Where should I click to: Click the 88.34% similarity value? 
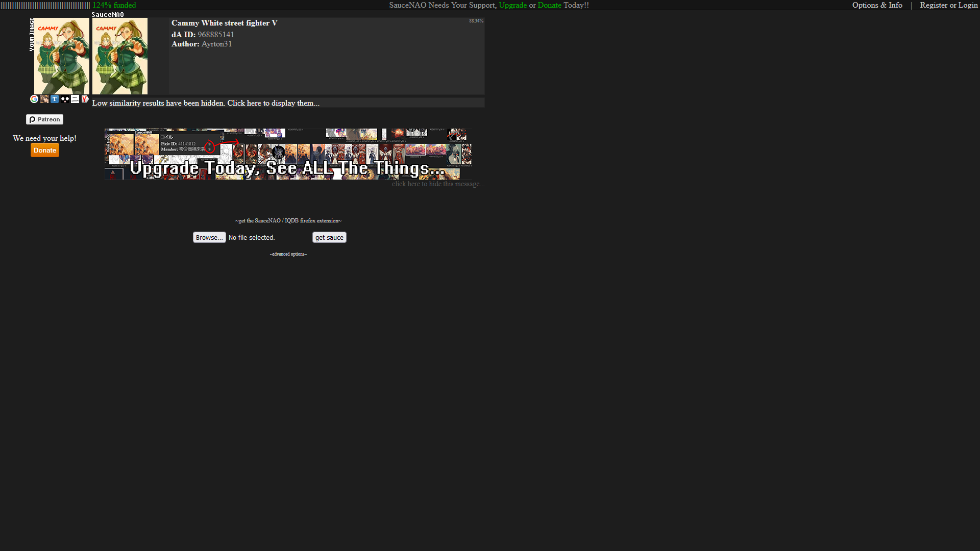476,21
